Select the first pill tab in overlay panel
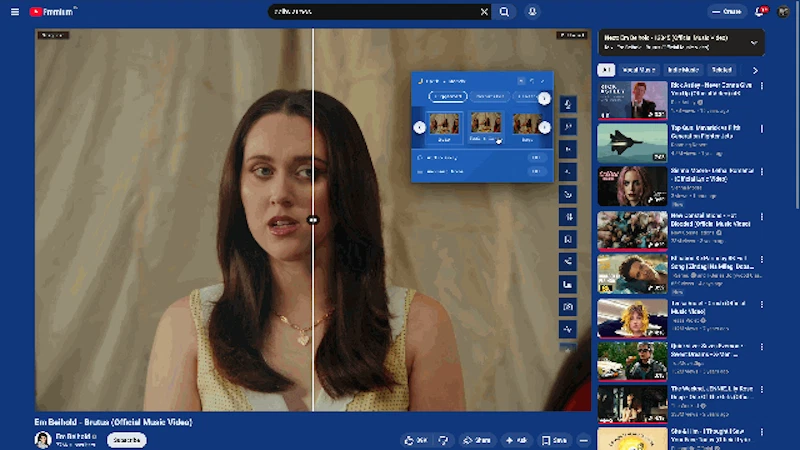This screenshot has height=450, width=800. (447, 96)
